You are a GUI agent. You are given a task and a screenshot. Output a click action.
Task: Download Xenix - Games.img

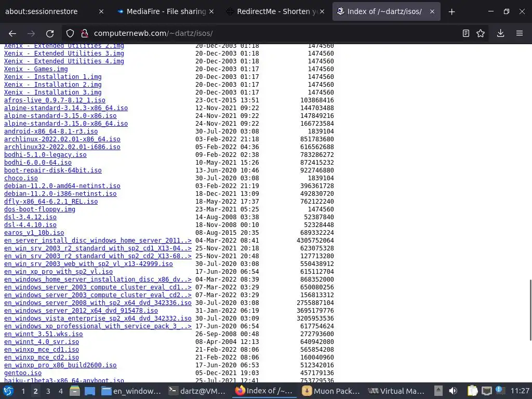36,69
